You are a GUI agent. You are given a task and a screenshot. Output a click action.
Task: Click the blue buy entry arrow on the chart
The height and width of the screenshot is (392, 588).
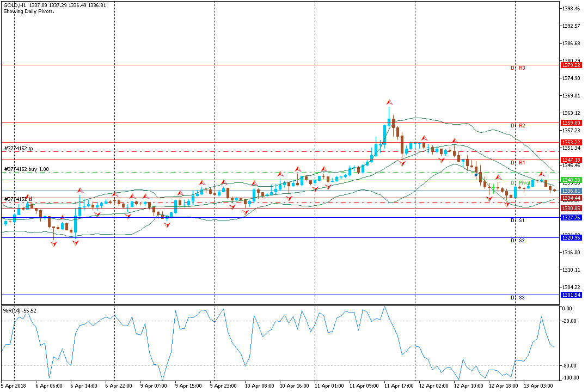[x=476, y=175]
